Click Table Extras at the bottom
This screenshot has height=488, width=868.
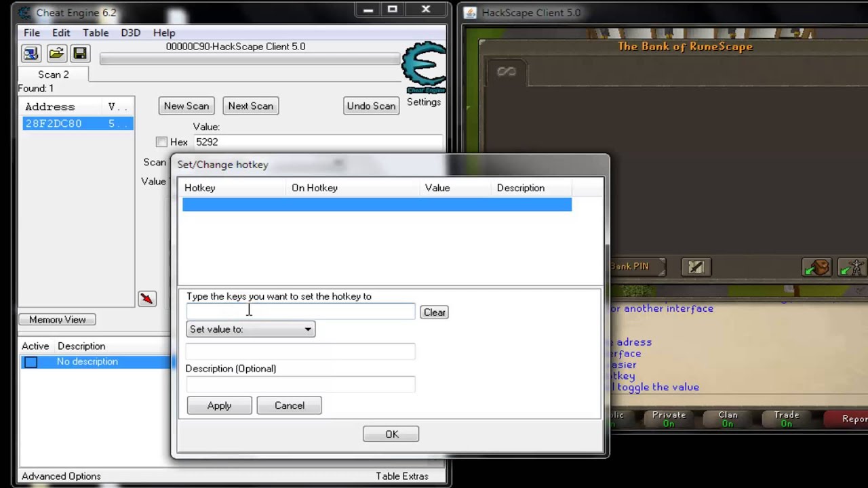(402, 476)
